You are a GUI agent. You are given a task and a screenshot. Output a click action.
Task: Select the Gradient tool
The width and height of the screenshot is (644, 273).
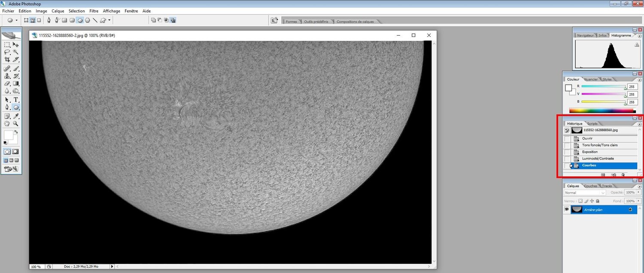pyautogui.click(x=16, y=83)
